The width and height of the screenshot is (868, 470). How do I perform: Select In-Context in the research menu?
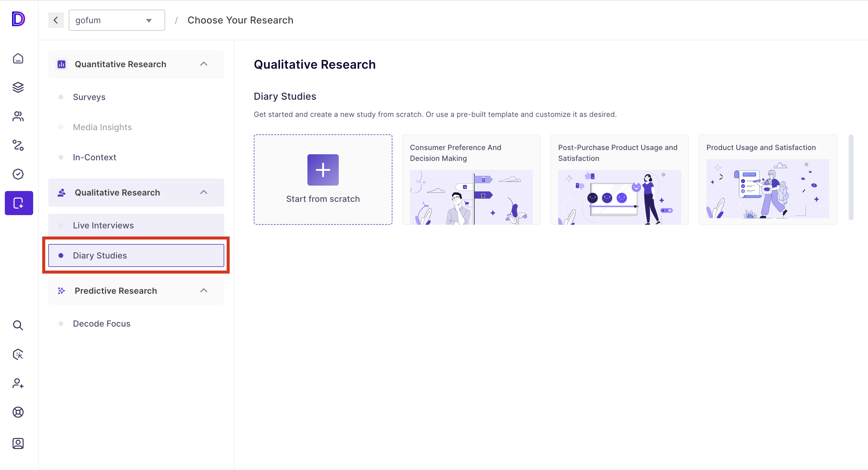pos(136,157)
